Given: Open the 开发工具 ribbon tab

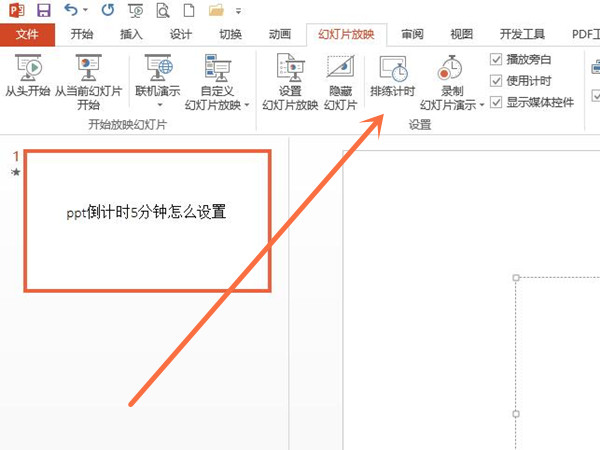Looking at the screenshot, I should (x=517, y=34).
